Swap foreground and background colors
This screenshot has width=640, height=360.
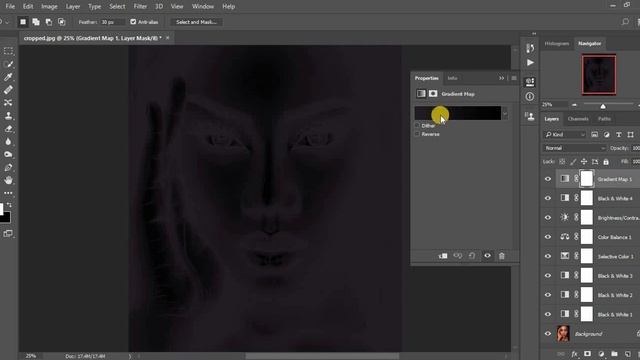9,205
